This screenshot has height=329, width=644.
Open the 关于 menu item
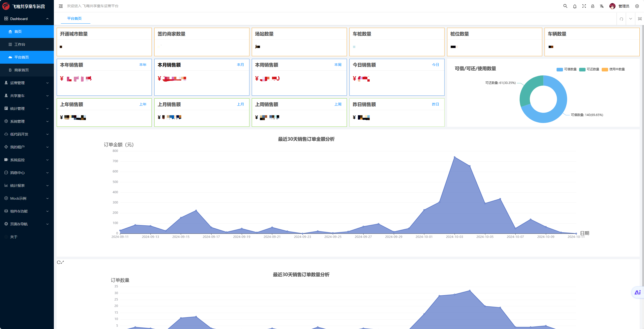coord(27,237)
